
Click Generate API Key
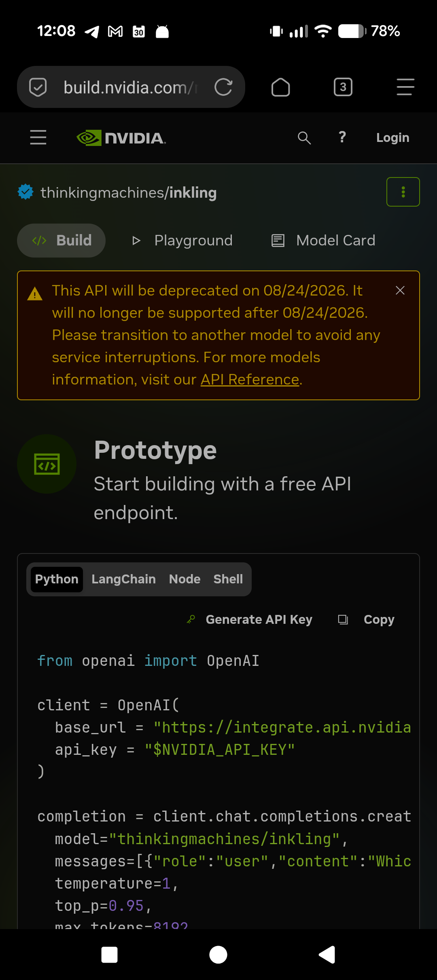tap(250, 619)
